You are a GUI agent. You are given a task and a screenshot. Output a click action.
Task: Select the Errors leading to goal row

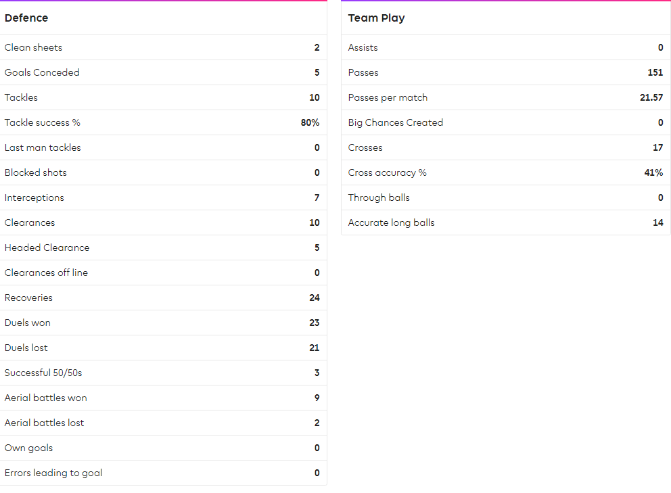point(162,473)
